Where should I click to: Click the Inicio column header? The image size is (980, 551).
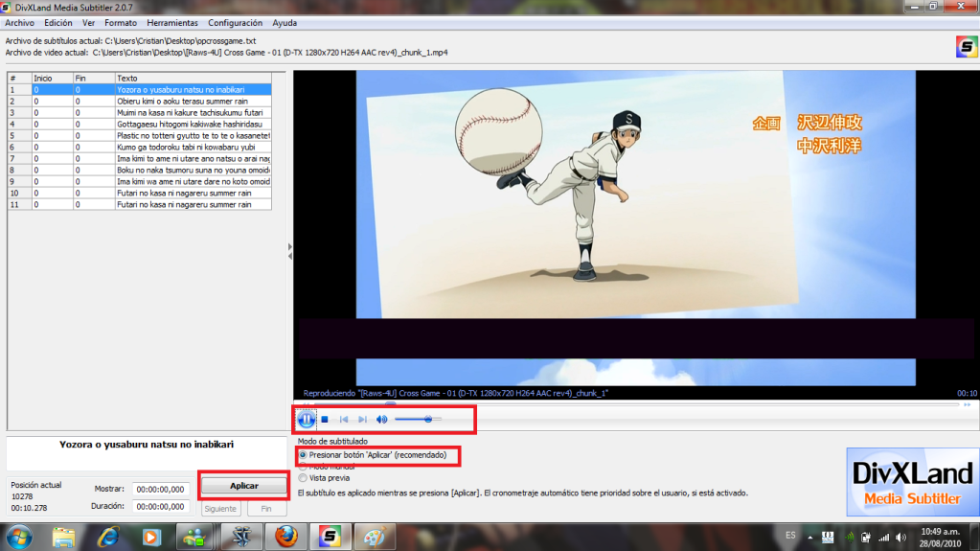click(x=53, y=79)
